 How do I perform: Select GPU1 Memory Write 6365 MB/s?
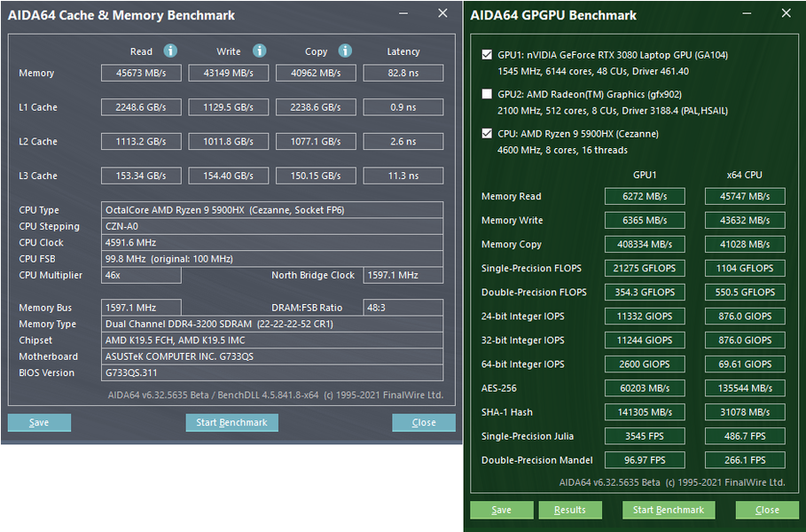[645, 220]
